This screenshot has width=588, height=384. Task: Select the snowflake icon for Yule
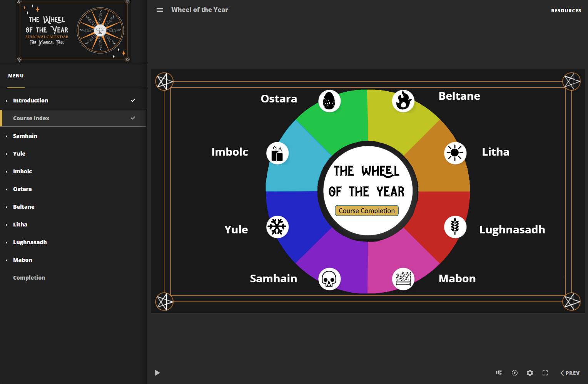[277, 227]
